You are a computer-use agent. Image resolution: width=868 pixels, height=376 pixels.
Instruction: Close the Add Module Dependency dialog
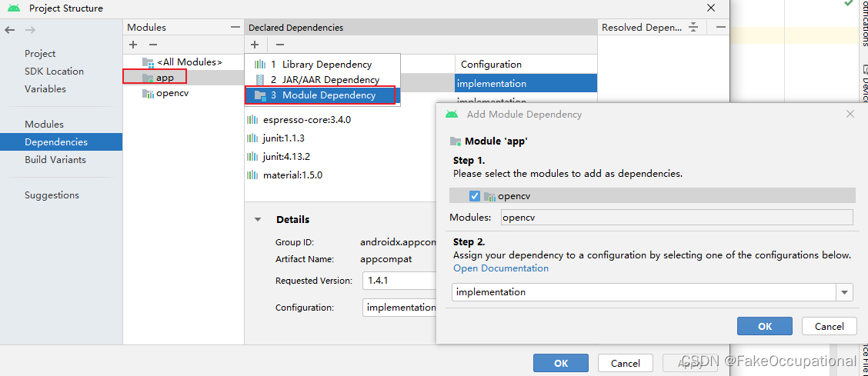click(x=850, y=114)
